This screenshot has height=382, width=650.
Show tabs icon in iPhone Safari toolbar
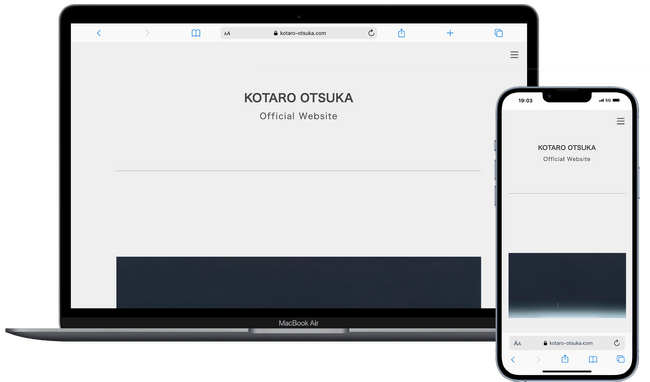[x=621, y=359]
